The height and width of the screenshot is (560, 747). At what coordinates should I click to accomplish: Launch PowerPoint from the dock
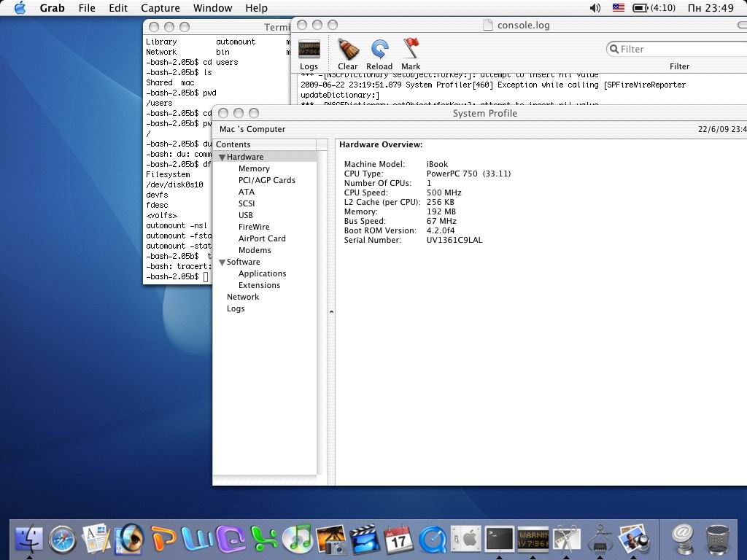(x=163, y=539)
